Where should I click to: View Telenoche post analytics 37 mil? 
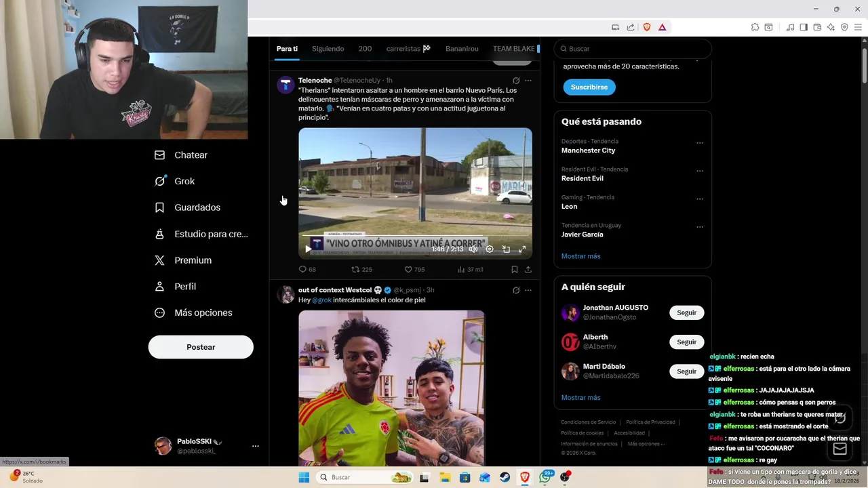pyautogui.click(x=470, y=269)
